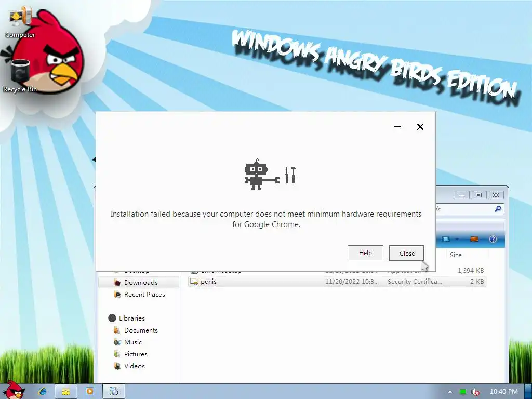
Task: Minimize the Chrome installer dialog
Action: click(397, 127)
